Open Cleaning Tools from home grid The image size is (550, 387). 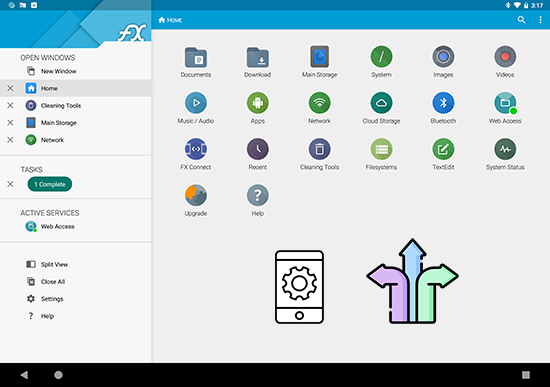tap(320, 154)
